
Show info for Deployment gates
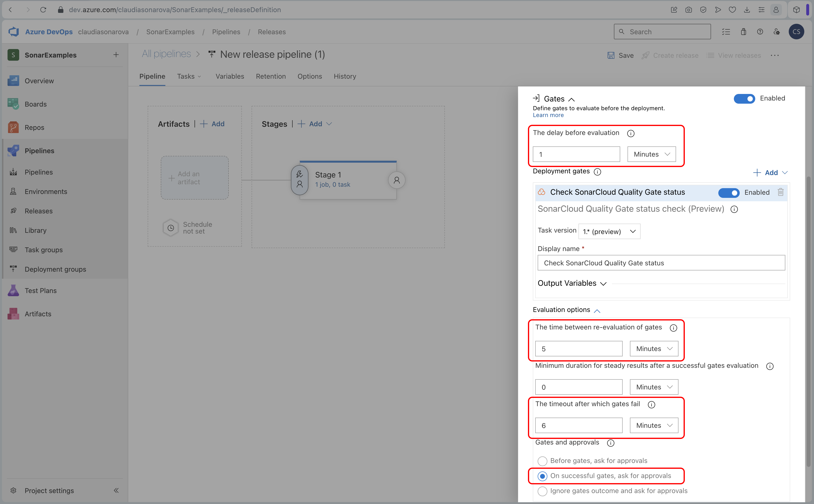coord(598,172)
